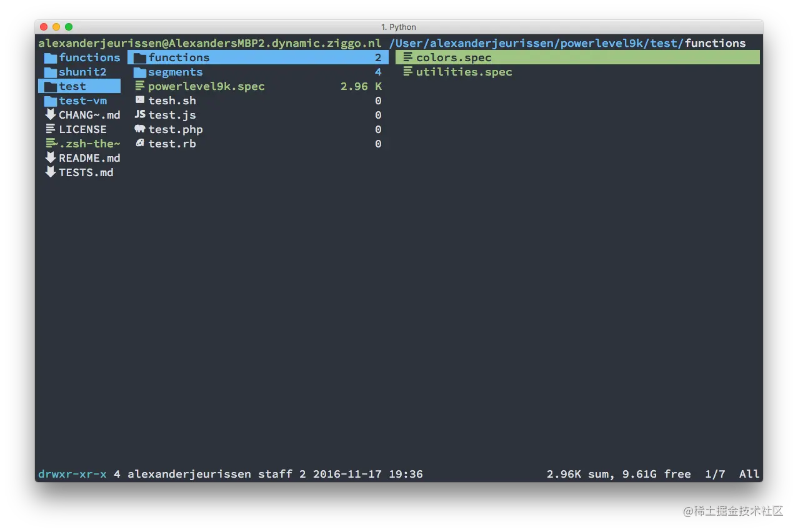This screenshot has width=798, height=532.
Task: Select 'test-vm' directory name
Action: [82, 101]
